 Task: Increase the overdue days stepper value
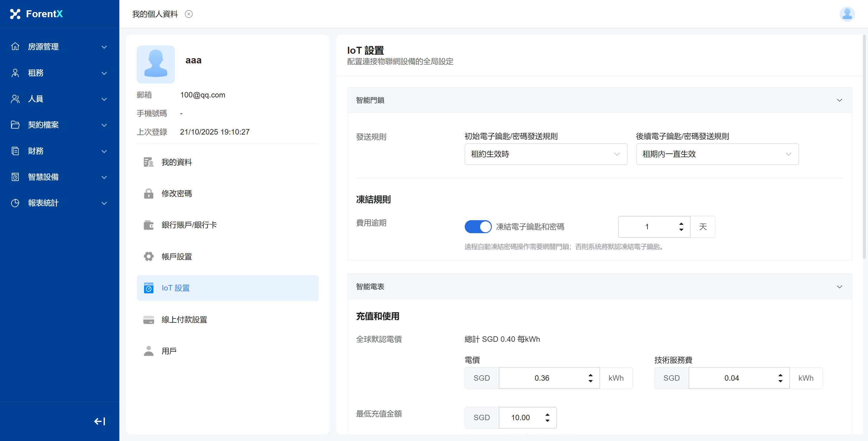[x=681, y=224]
